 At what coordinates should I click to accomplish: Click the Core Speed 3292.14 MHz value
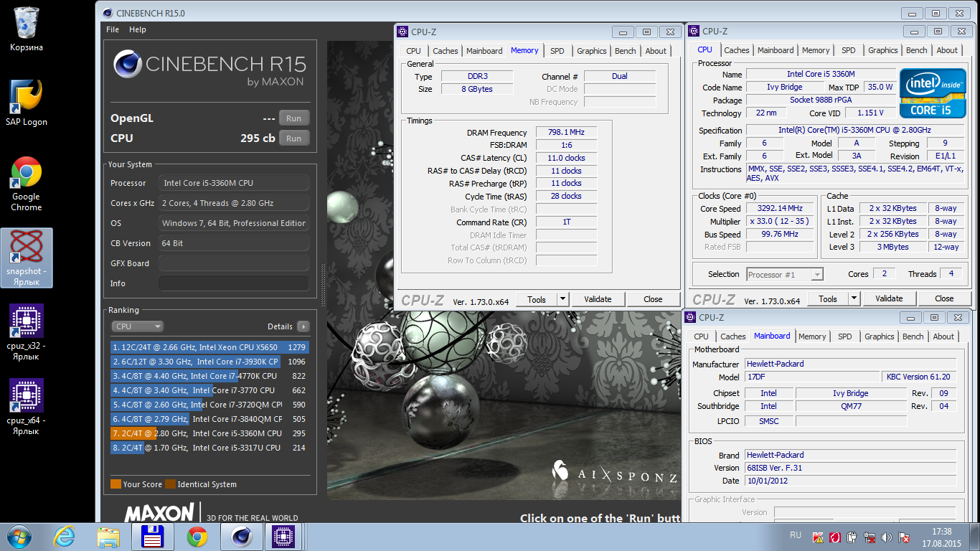coord(781,209)
